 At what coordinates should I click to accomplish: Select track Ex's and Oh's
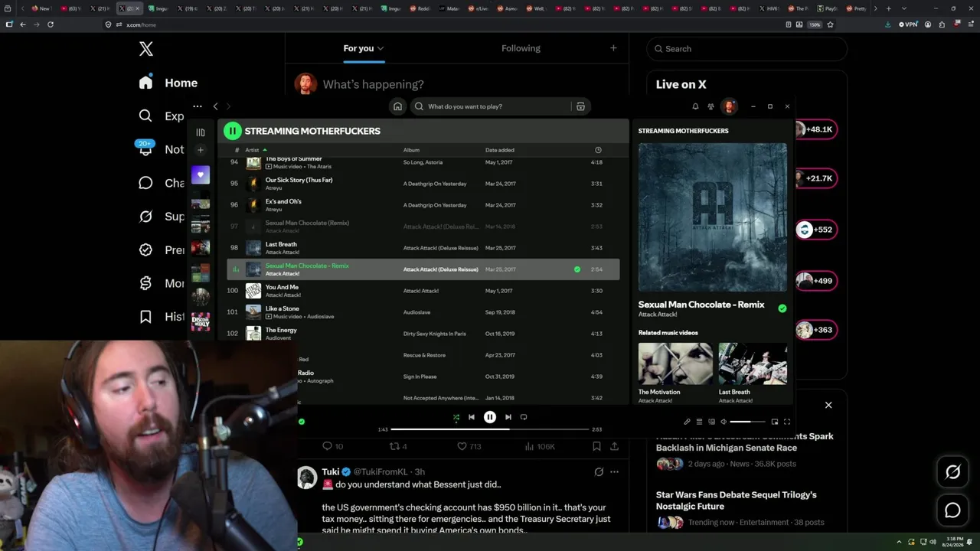coord(423,205)
